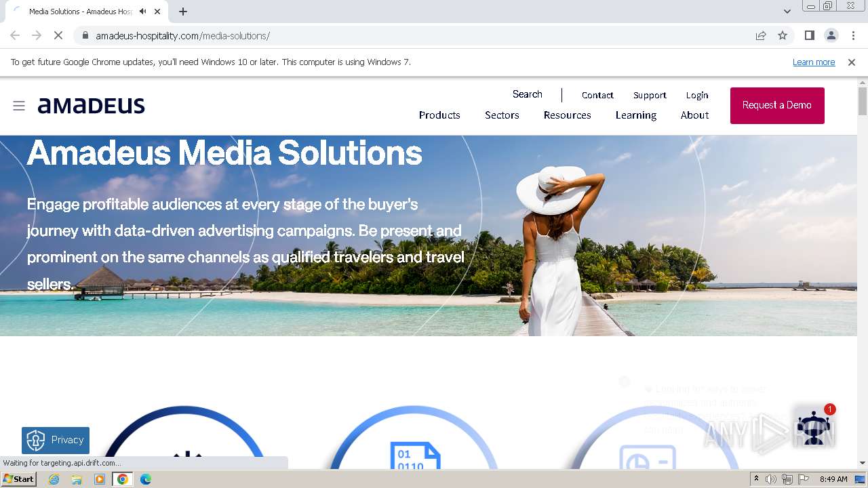The image size is (868, 488).
Task: Click the scrollbar down arrow
Action: coord(863,463)
